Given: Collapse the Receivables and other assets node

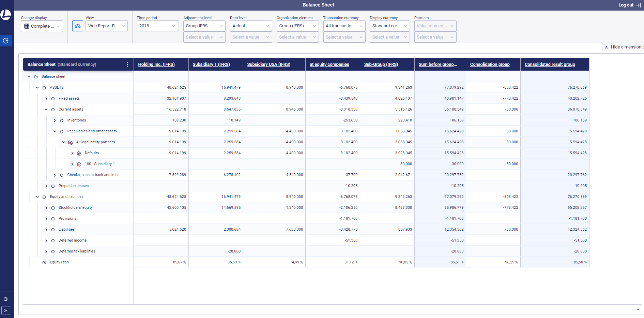Looking at the screenshot, I should click(x=55, y=131).
